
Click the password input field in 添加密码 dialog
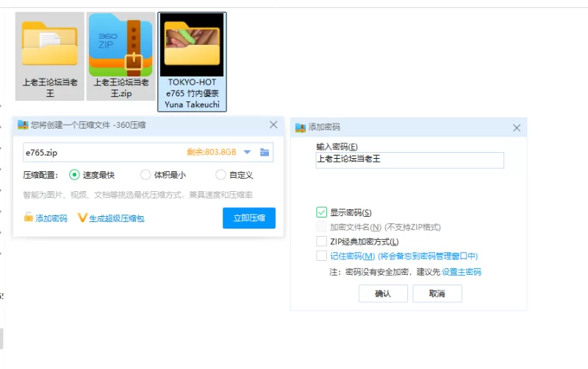point(410,160)
